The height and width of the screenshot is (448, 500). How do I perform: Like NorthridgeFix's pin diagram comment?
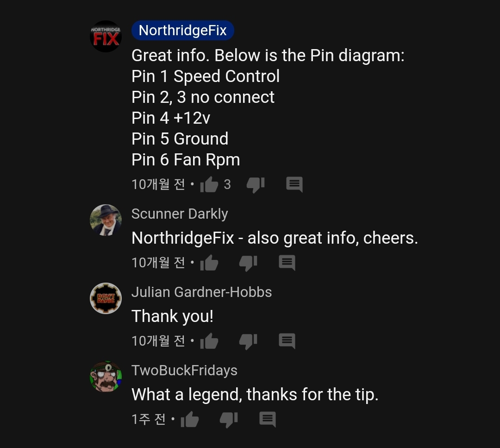click(x=209, y=184)
